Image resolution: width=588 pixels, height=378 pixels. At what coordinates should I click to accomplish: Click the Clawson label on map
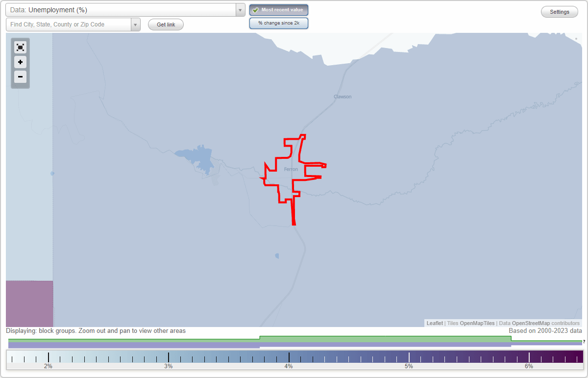[x=343, y=97]
